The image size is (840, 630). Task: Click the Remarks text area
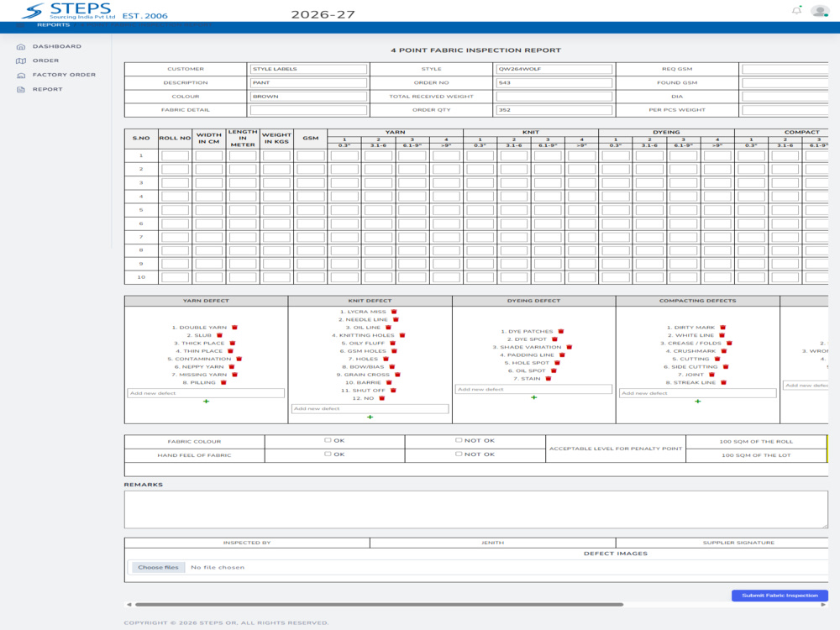click(x=475, y=510)
